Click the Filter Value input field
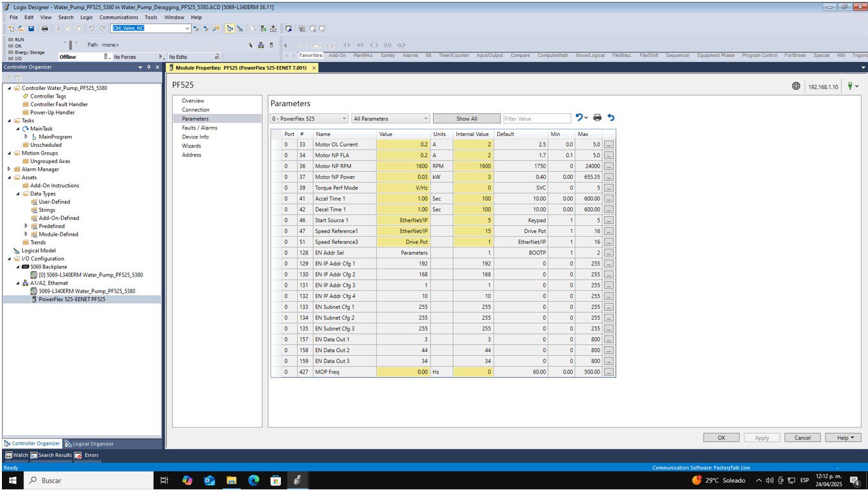Image resolution: width=868 pixels, height=490 pixels. point(537,118)
